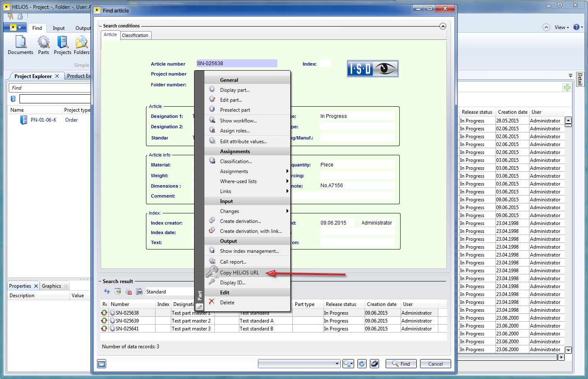Choose Edit part... from context menu
The width and height of the screenshot is (588, 379).
point(231,100)
